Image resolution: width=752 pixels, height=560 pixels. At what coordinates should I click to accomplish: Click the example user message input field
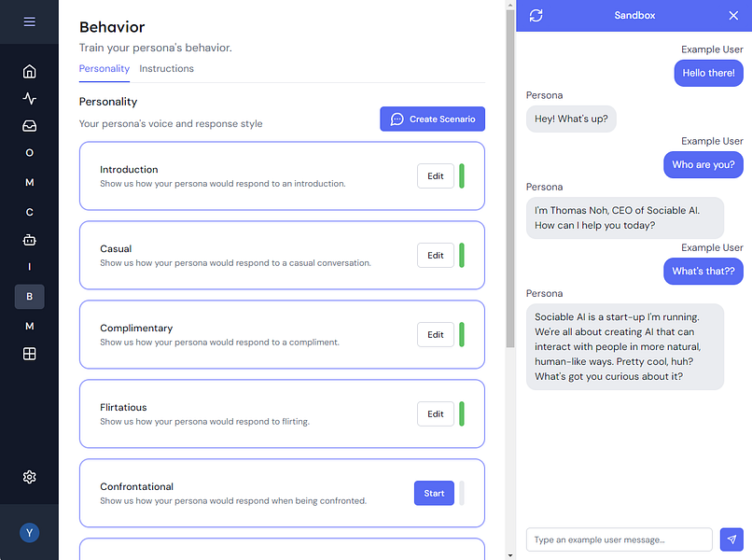pos(619,539)
